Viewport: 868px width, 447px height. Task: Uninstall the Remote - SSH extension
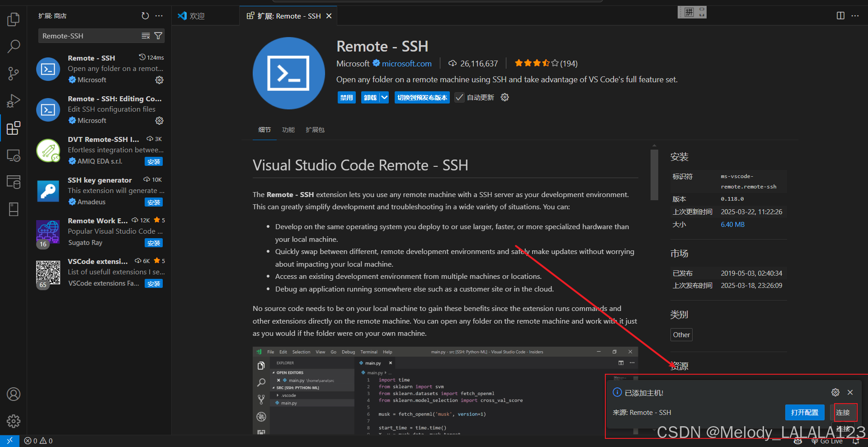[x=370, y=97]
